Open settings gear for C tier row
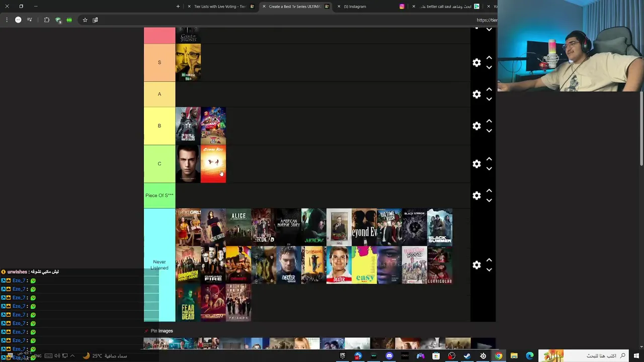Image resolution: width=644 pixels, height=362 pixels. pos(476,164)
